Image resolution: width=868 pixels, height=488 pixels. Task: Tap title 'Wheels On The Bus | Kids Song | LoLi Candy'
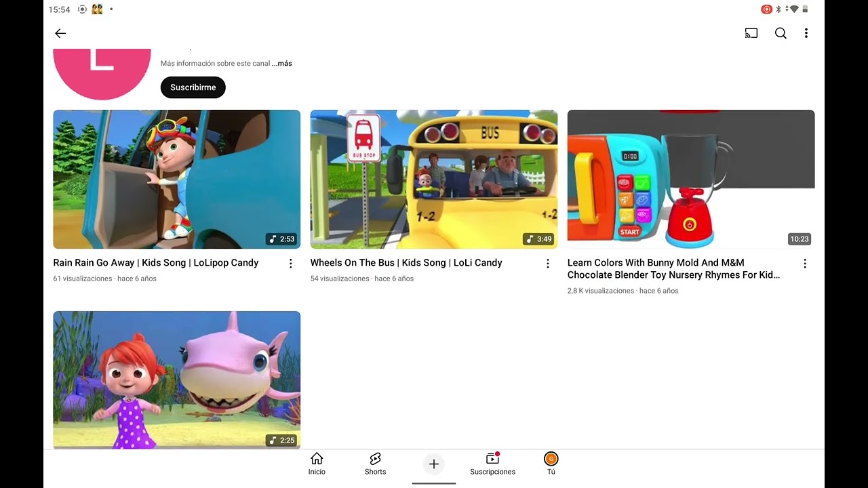tap(406, 263)
